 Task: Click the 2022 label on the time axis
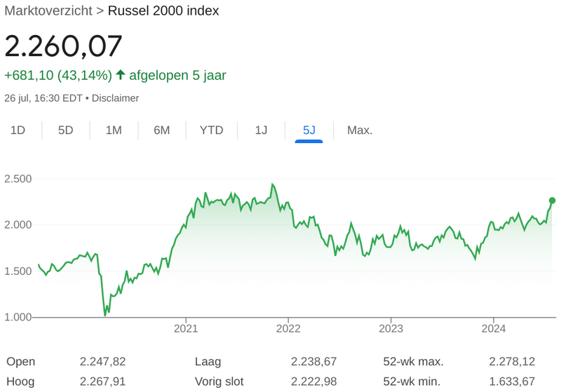click(288, 327)
